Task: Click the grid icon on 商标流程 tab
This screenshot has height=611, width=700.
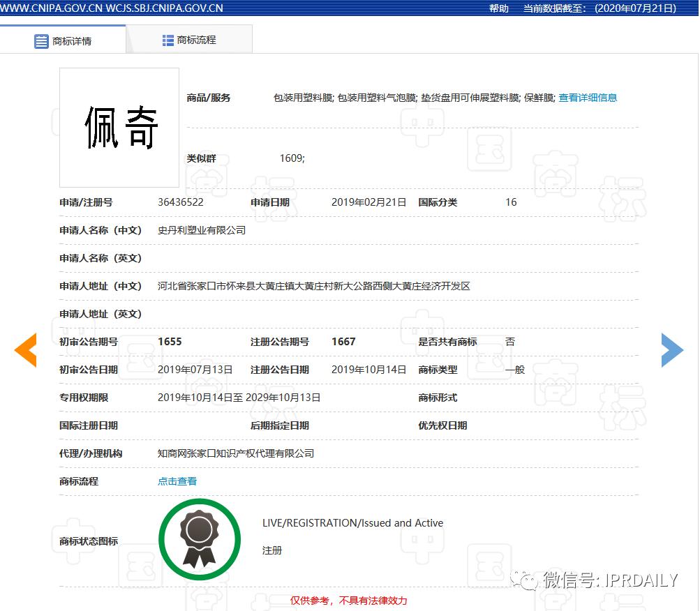Action: pyautogui.click(x=167, y=39)
